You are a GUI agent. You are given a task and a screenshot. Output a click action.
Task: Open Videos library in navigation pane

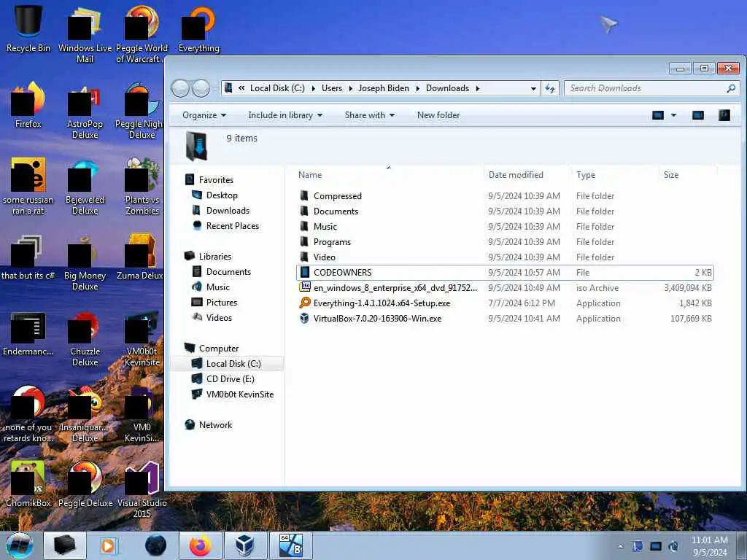tap(212, 318)
